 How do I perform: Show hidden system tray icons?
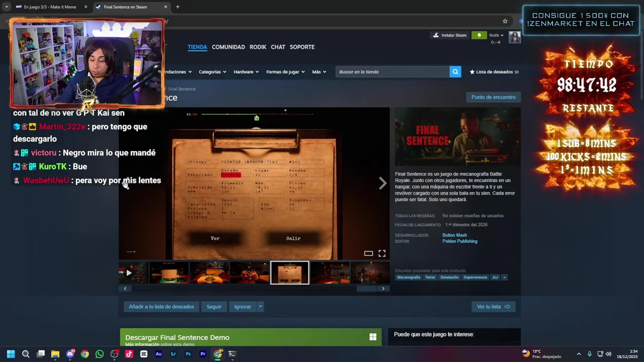click(x=579, y=354)
